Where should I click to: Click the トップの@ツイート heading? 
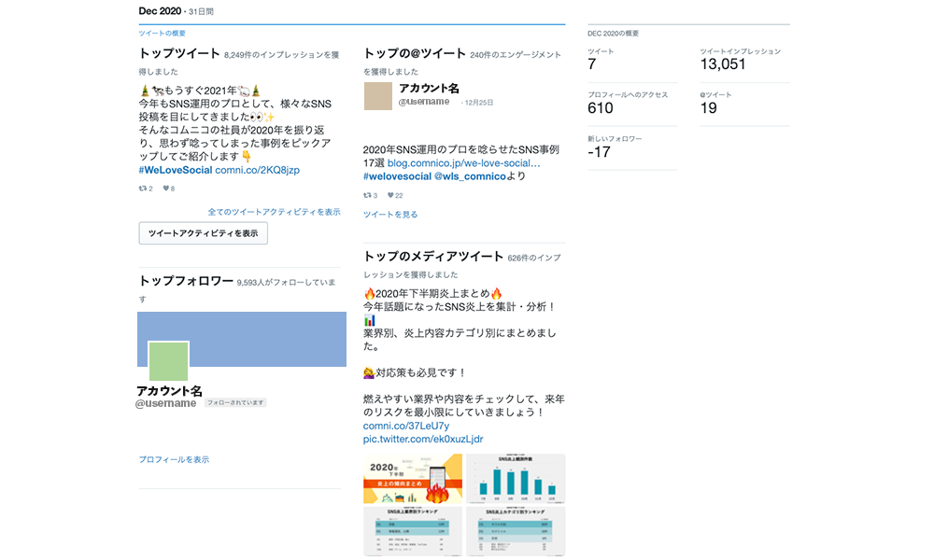pyautogui.click(x=415, y=53)
